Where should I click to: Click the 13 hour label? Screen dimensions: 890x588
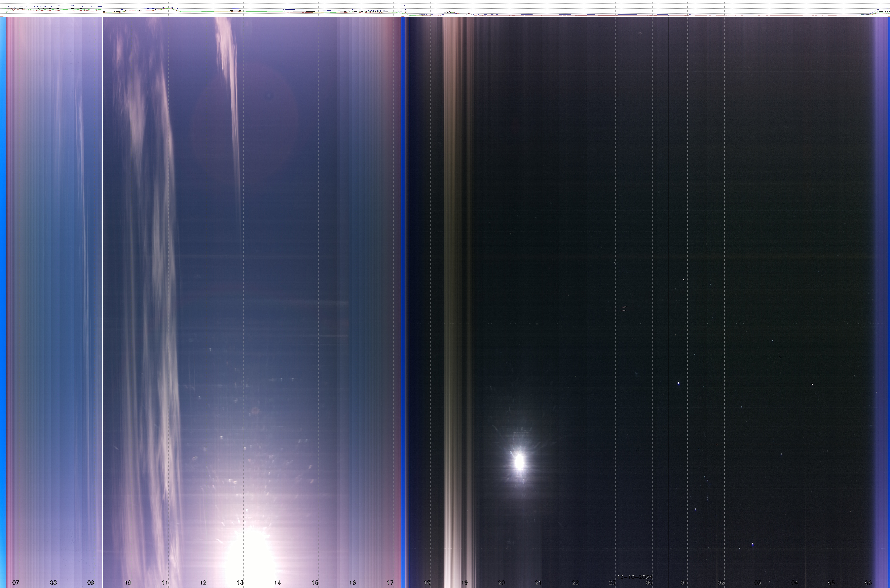pos(240,583)
